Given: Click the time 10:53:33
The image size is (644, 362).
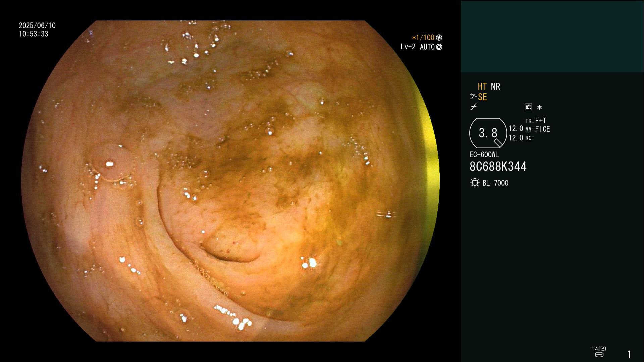Looking at the screenshot, I should pos(34,34).
